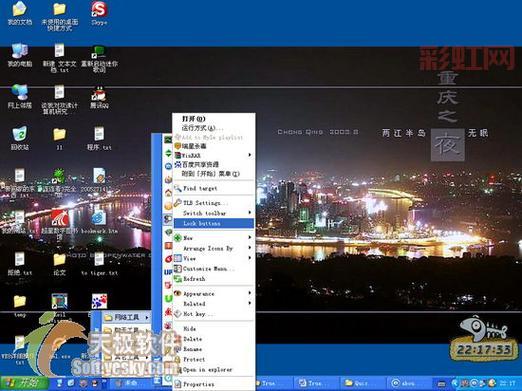Click the Appearance eye icon
Viewport: 522px width, 391px height.
[178, 293]
